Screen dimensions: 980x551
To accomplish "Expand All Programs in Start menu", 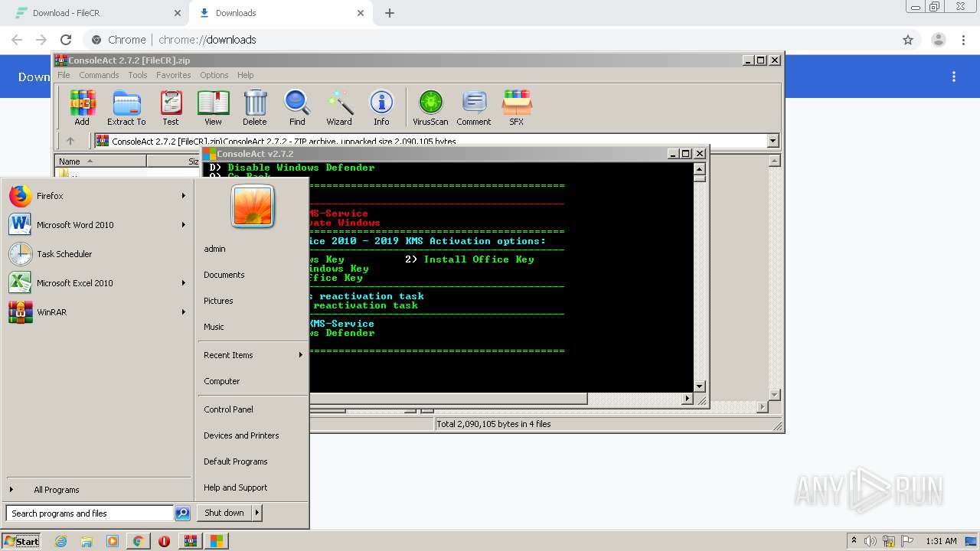I will click(x=57, y=490).
